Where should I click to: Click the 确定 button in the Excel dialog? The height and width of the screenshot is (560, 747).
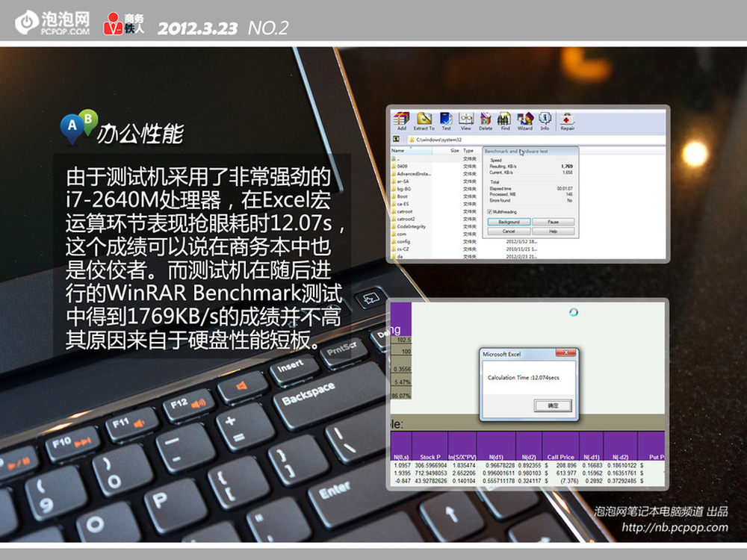pyautogui.click(x=553, y=405)
